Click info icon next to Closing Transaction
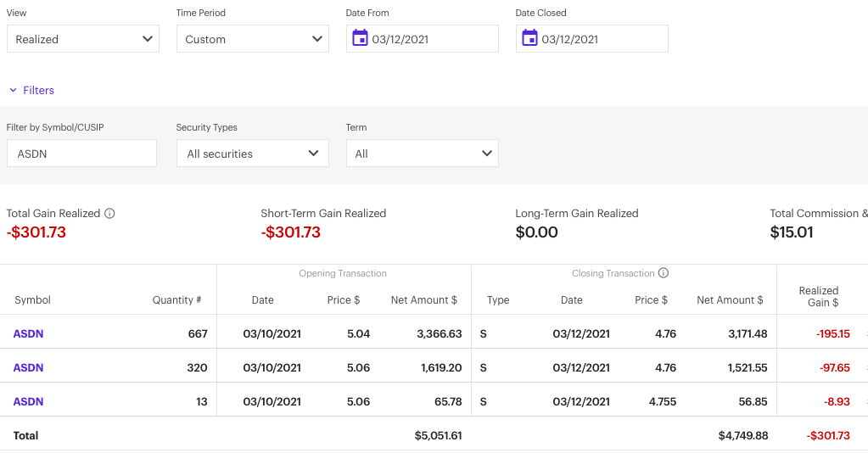Viewport: 868px width, 453px height. (664, 273)
